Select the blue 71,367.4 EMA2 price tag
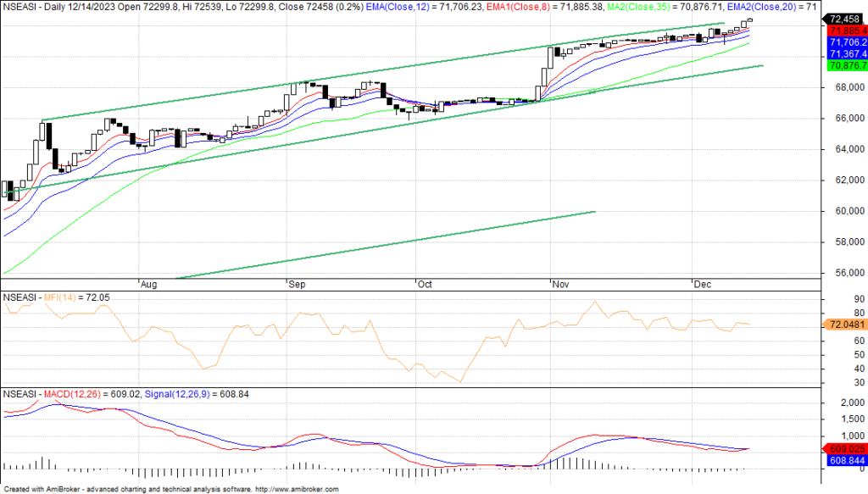The image size is (868, 494). [845, 53]
